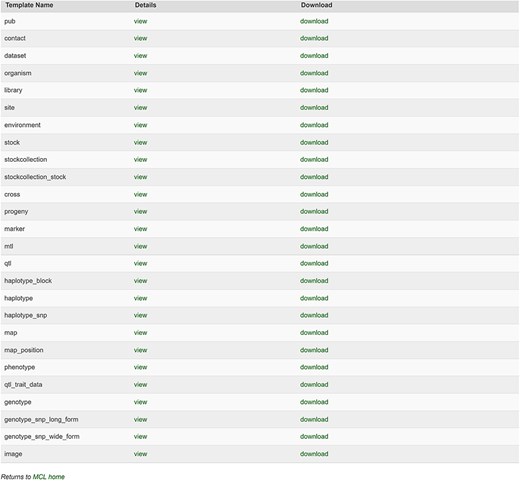The width and height of the screenshot is (520, 481).
Task: View map_position template details
Action: pyautogui.click(x=140, y=350)
